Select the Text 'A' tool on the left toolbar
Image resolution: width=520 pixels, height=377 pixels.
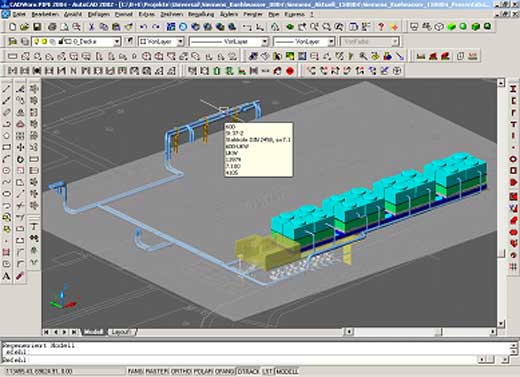point(6,276)
